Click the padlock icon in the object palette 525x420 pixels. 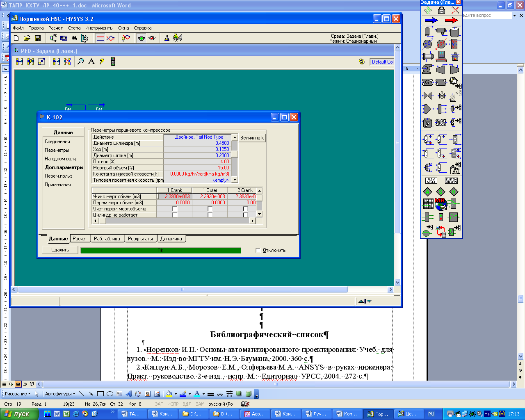point(441,10)
